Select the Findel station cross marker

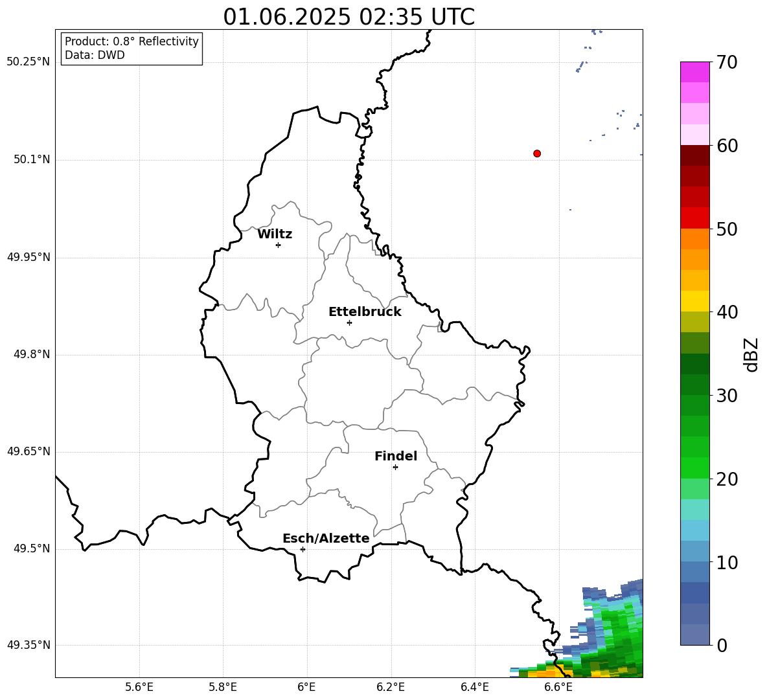[395, 467]
